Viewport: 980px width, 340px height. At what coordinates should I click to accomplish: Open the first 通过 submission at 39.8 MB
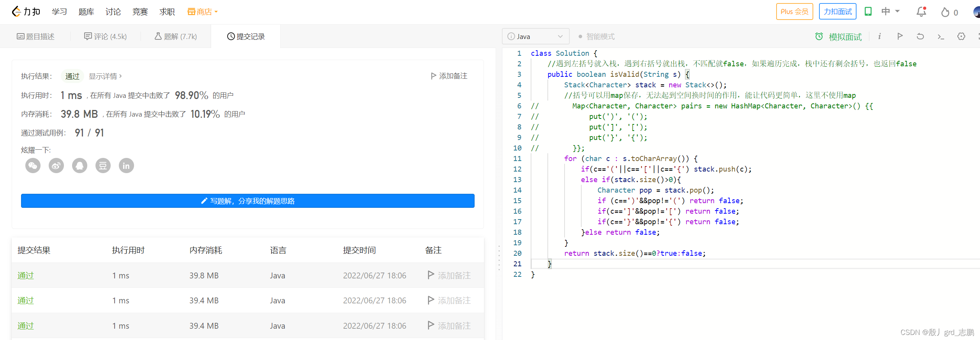(x=26, y=275)
